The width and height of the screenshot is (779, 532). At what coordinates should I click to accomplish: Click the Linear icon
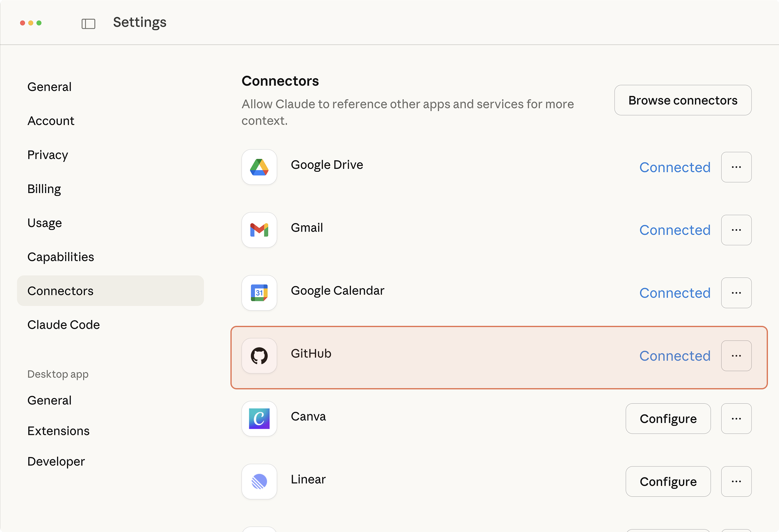point(259,482)
